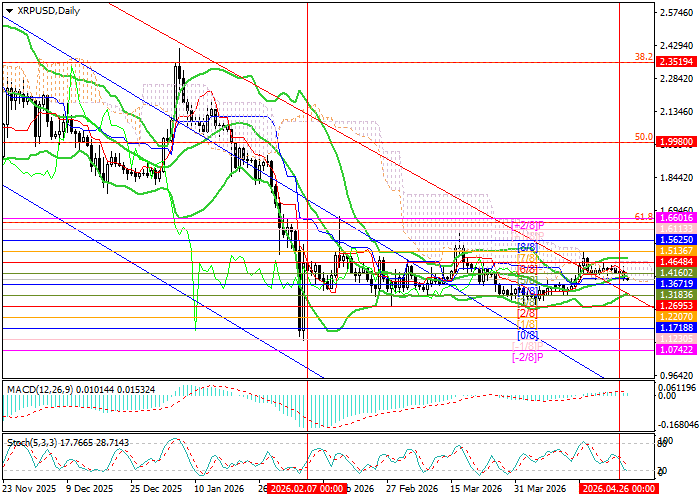Click the red 1.99800 price tag
700x500 pixels.
click(676, 142)
